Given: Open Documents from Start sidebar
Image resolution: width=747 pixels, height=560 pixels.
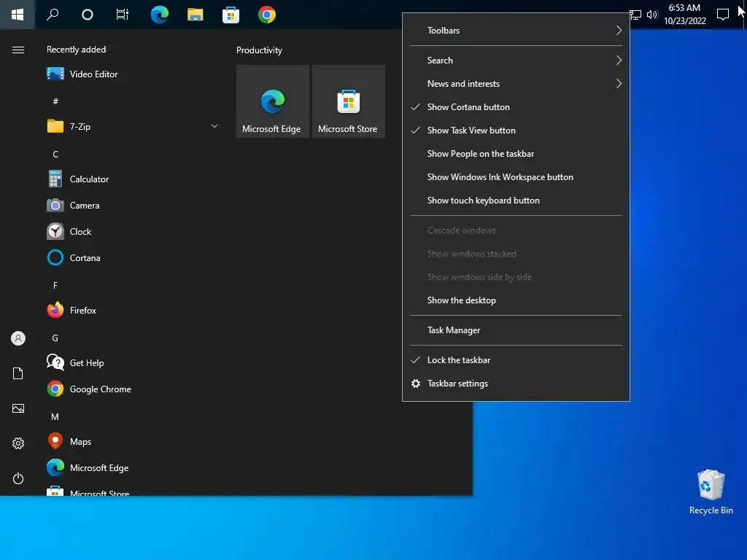Looking at the screenshot, I should click(18, 374).
